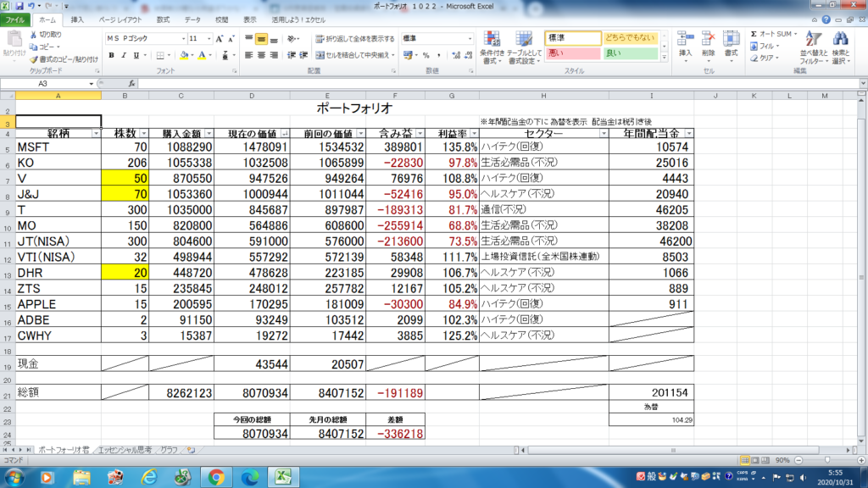Click the クリア (Clear) button
Screen dimensions: 868x488
click(x=765, y=58)
